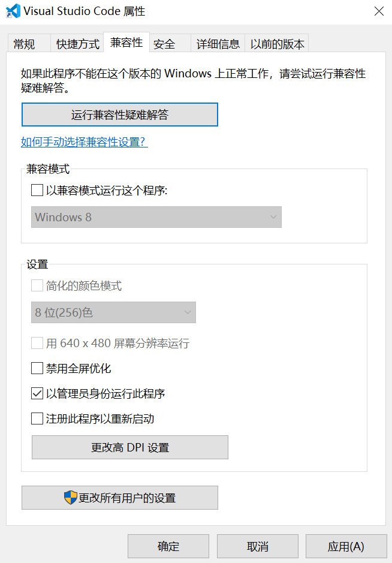Click the Visual Studio Code icon in title bar

pyautogui.click(x=12, y=11)
